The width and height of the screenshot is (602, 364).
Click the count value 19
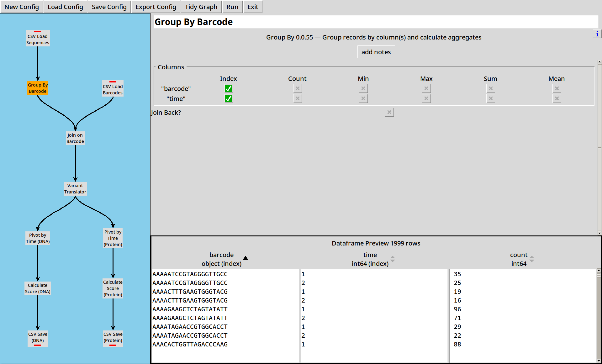pos(457,292)
